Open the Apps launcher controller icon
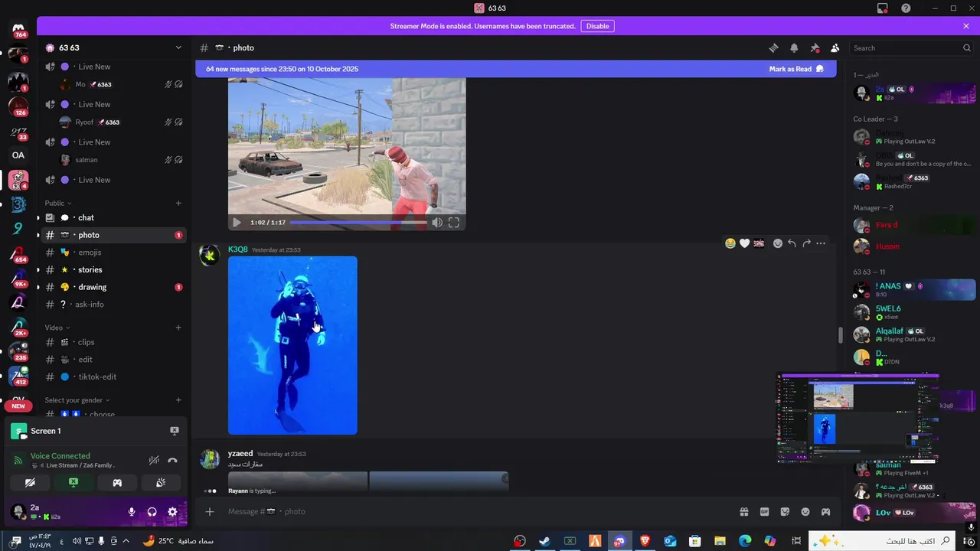The image size is (980, 551). [x=825, y=511]
